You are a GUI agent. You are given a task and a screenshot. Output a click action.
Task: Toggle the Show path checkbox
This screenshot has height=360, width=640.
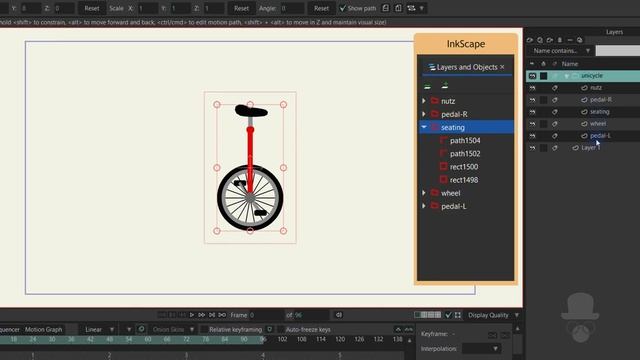coord(343,8)
